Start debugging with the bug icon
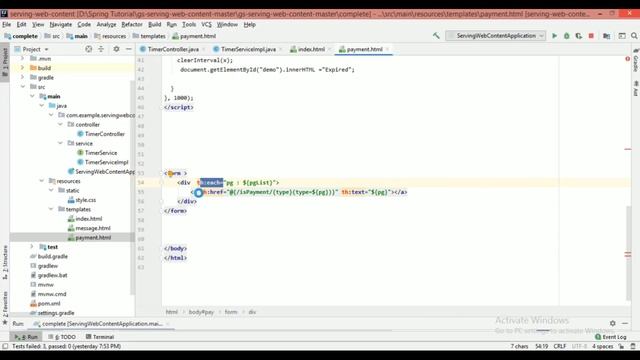This screenshot has width=640, height=360. pos(567,36)
